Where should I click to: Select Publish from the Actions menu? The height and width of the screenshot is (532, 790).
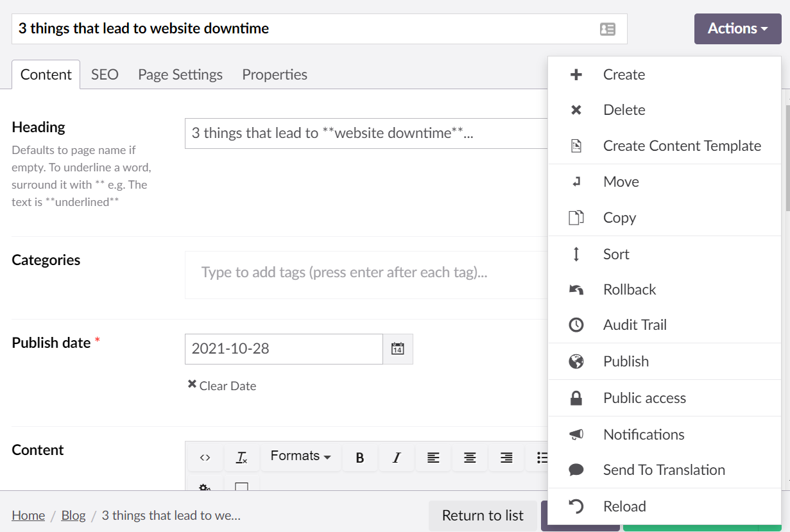(x=625, y=361)
